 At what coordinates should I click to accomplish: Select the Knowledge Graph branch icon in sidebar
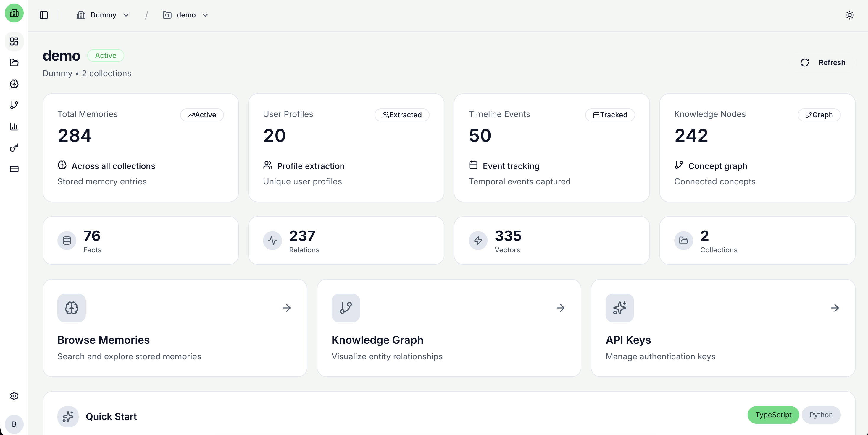coord(14,105)
